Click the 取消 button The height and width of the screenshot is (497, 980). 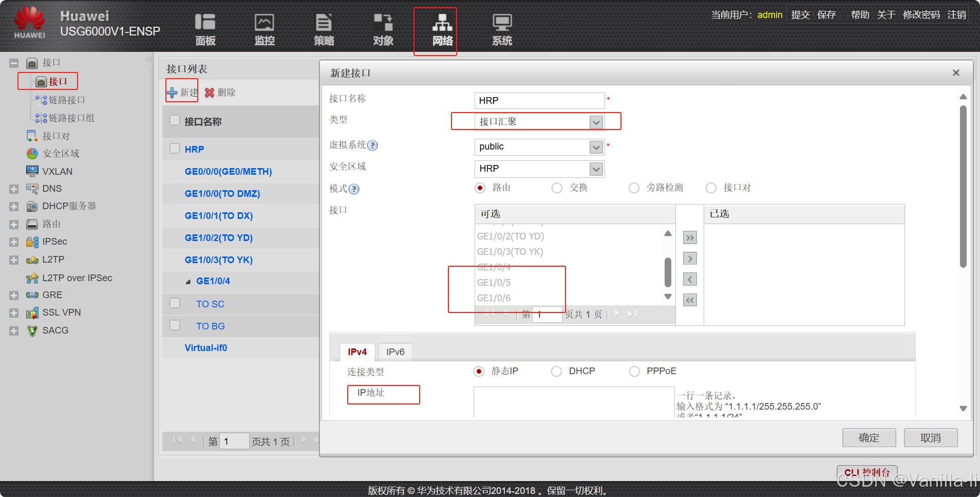pyautogui.click(x=931, y=438)
